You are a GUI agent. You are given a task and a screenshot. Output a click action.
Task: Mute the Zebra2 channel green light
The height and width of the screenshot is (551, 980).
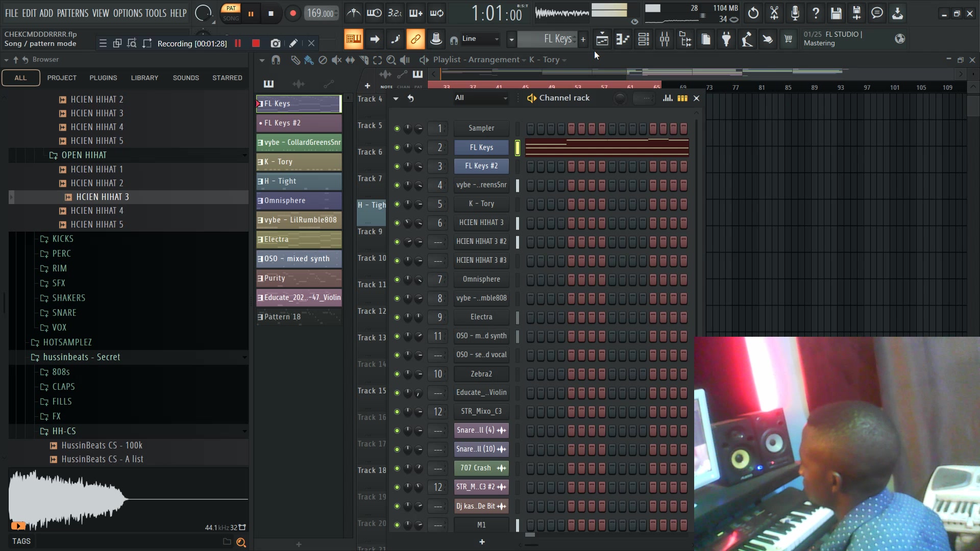coord(397,374)
